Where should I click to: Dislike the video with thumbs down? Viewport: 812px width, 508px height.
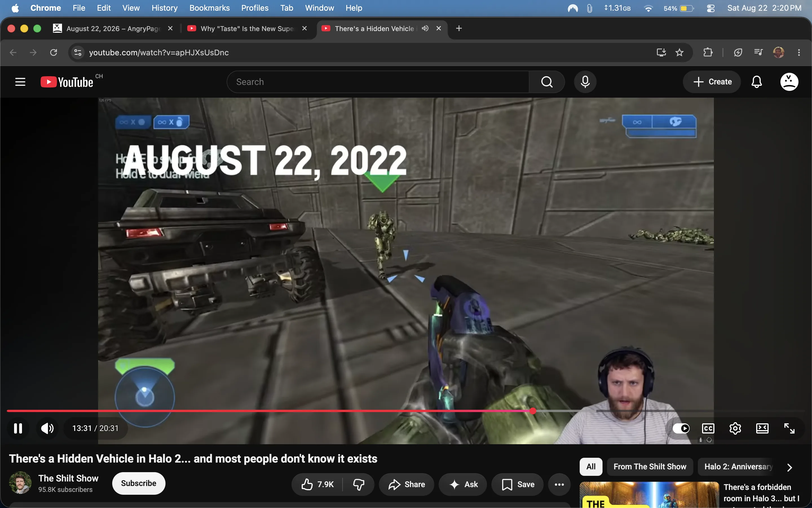click(358, 485)
